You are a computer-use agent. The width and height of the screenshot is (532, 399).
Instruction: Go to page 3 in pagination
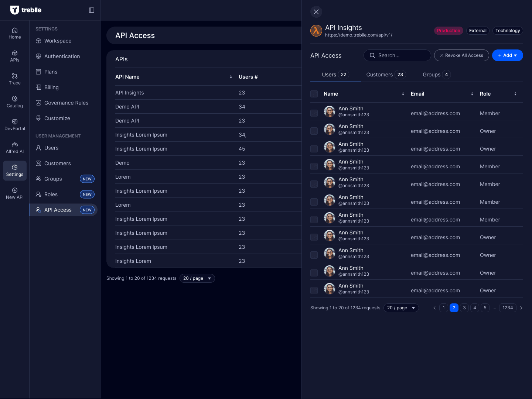point(464,308)
